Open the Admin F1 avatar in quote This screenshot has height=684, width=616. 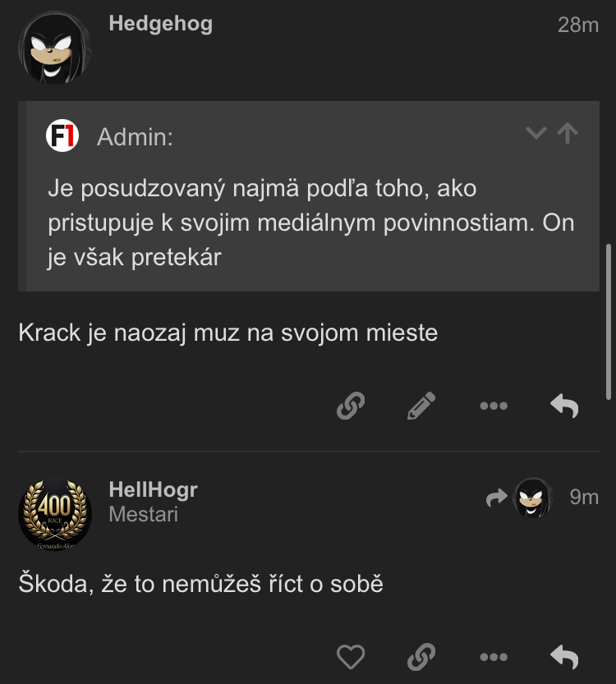tap(62, 135)
